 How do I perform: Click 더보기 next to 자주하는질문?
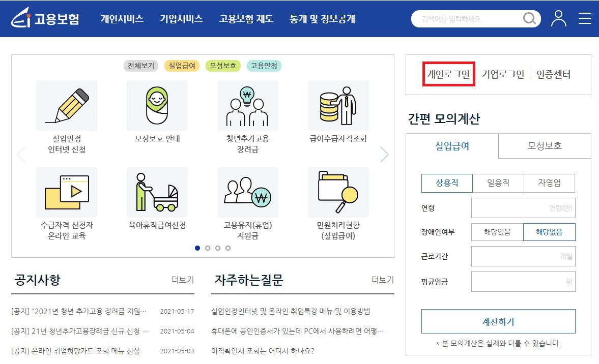click(x=382, y=280)
